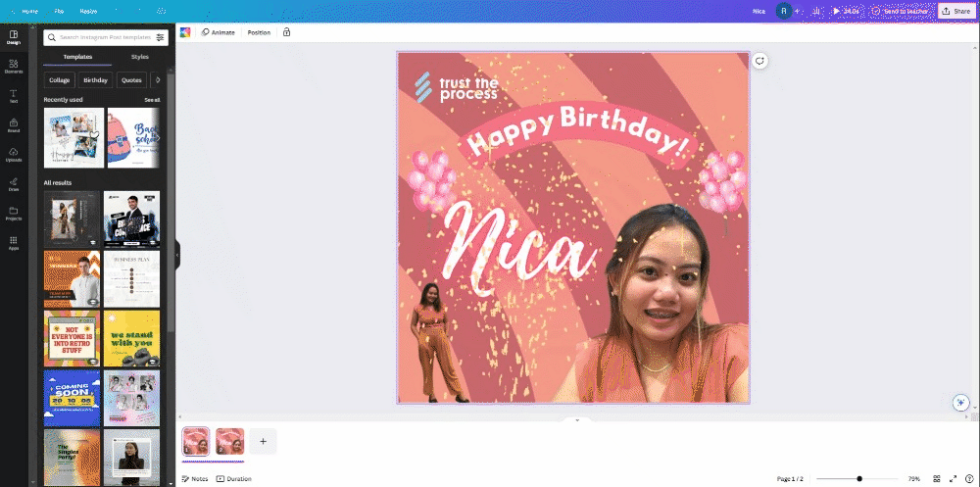The width and height of the screenshot is (980, 487).
Task: Open the Position panel
Action: [x=259, y=32]
